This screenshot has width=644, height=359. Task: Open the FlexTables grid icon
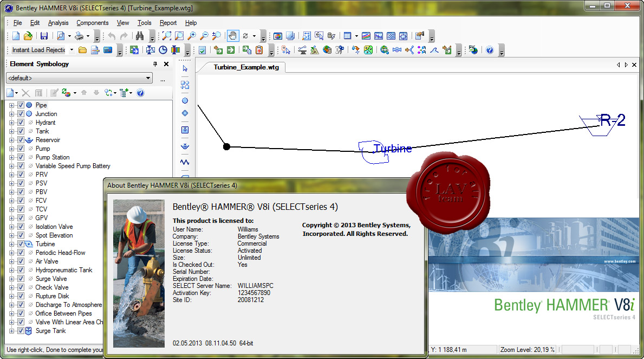(x=348, y=36)
